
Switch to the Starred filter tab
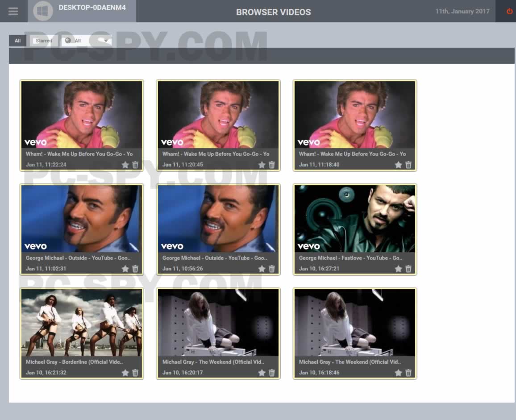44,41
